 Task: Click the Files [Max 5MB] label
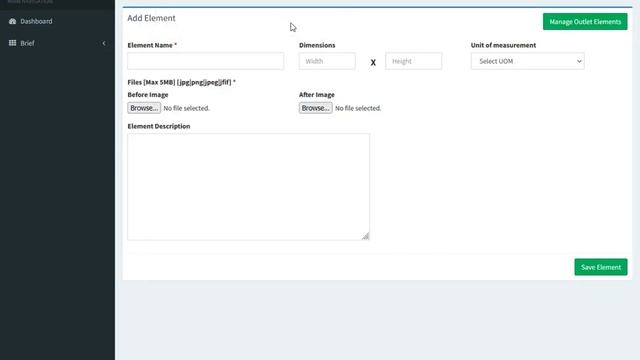point(182,82)
